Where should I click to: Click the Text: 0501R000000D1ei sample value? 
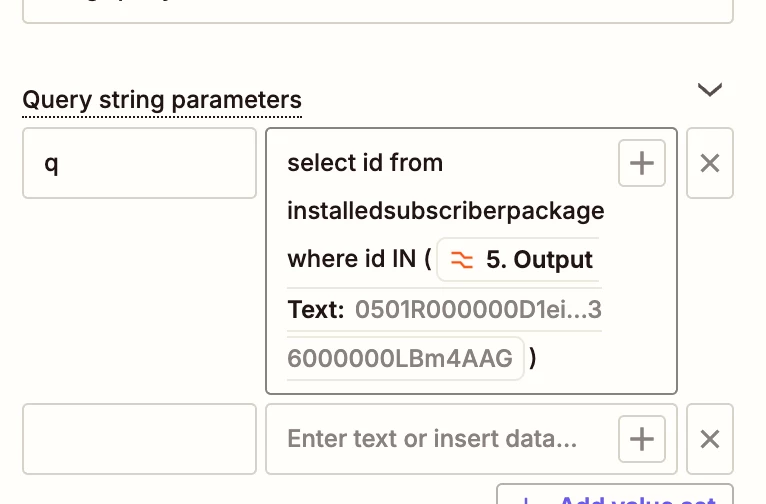[x=444, y=310]
